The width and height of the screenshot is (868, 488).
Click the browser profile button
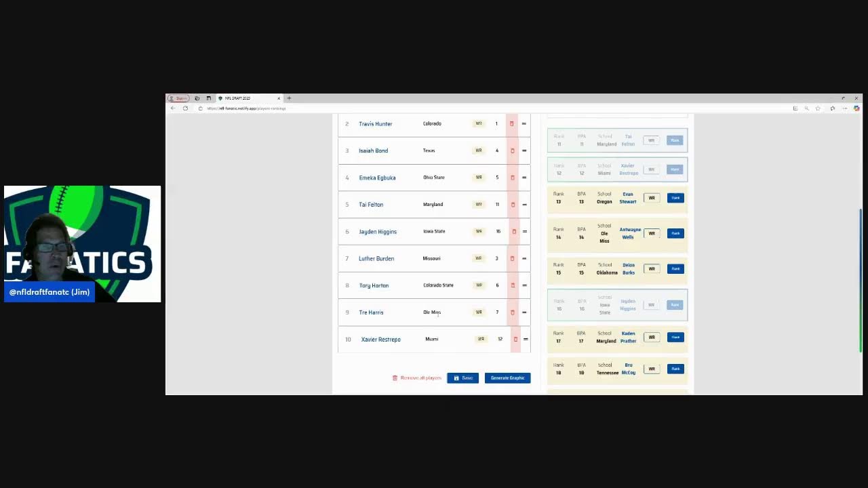click(179, 98)
